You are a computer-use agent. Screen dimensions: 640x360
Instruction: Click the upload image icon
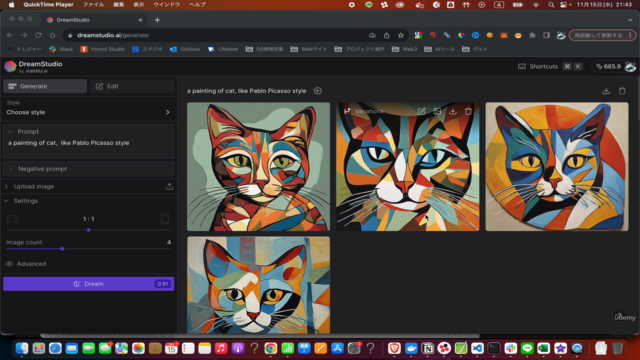coord(169,187)
